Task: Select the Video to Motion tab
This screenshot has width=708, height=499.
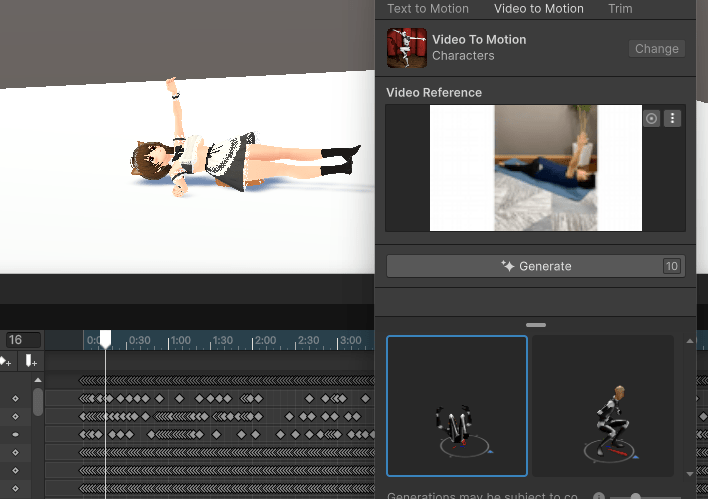Action: point(538,9)
